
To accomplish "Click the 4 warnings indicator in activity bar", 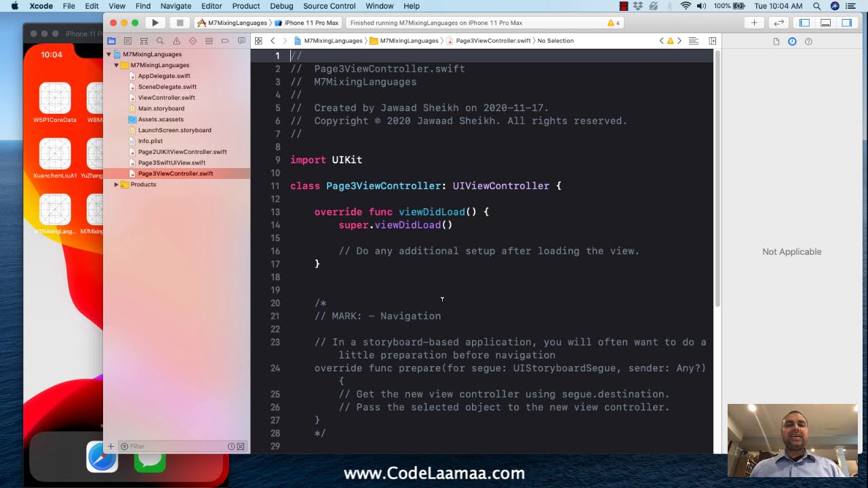I will [613, 23].
